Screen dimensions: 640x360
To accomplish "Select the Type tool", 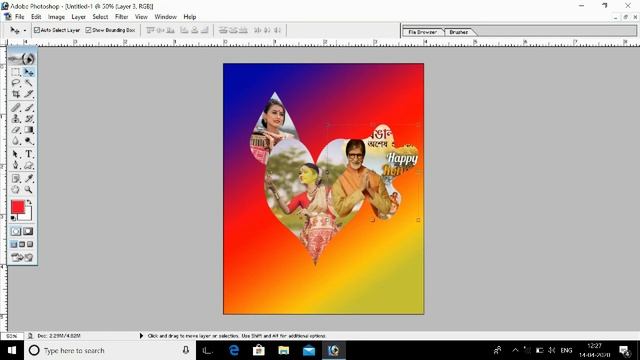I will [x=29, y=154].
